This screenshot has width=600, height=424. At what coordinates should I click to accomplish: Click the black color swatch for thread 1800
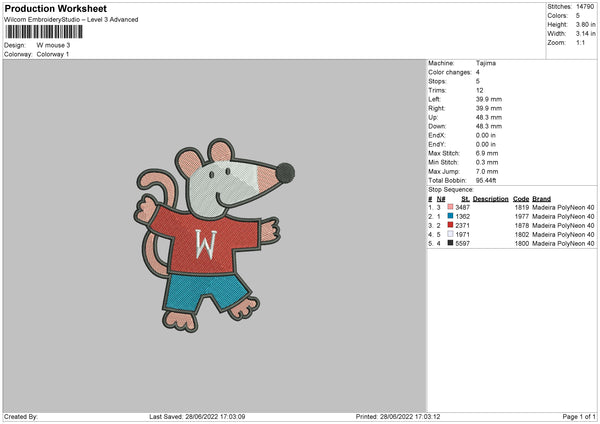coord(450,243)
